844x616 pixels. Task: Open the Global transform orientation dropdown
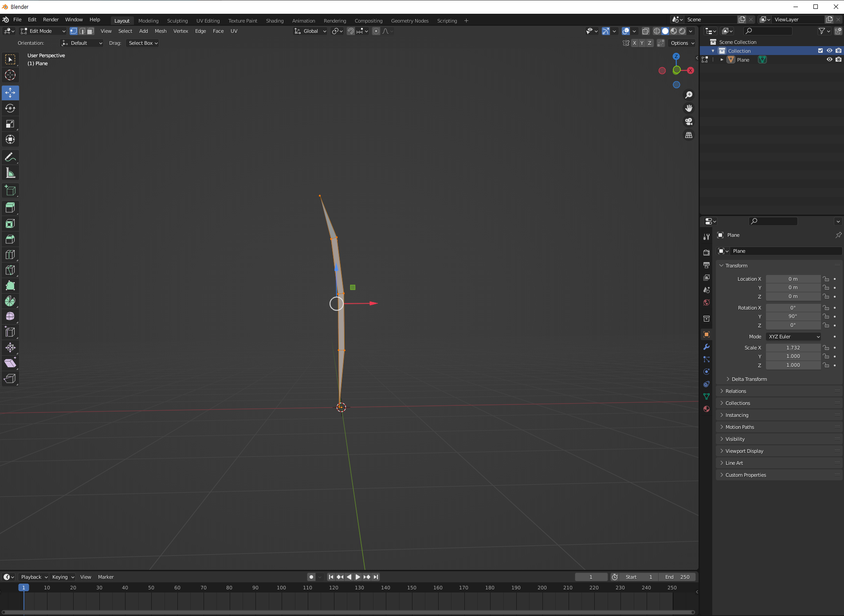[x=310, y=31]
